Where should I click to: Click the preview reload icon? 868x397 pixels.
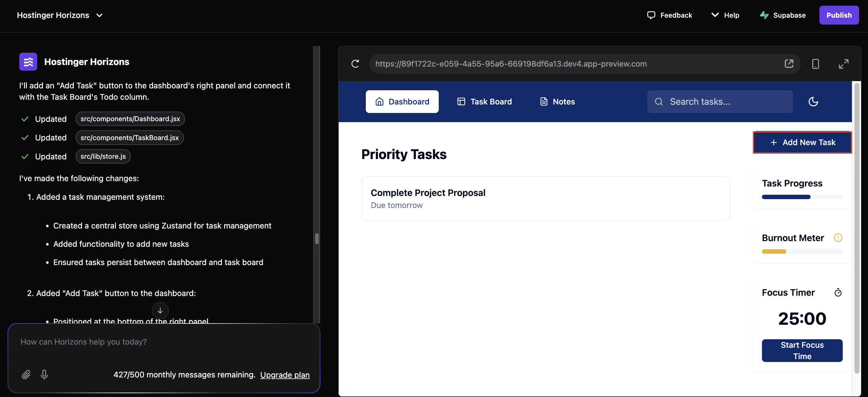pyautogui.click(x=355, y=64)
